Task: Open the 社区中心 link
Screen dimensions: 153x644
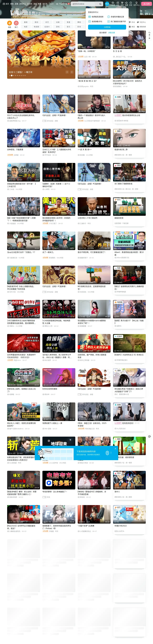Action: point(142,22)
